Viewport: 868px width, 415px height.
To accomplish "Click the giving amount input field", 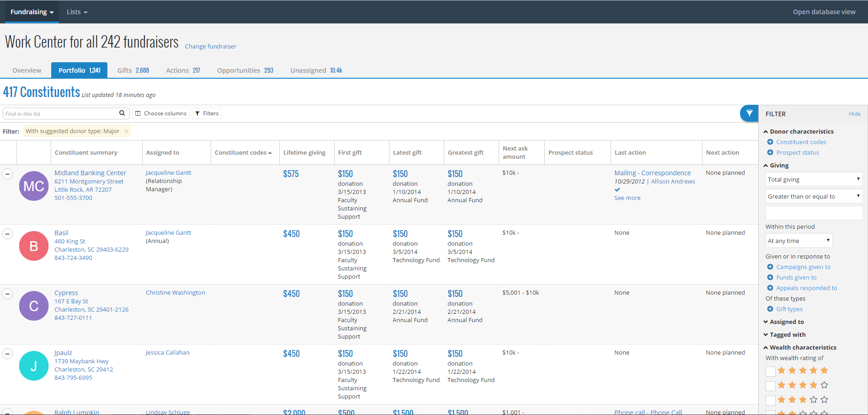I will coord(814,213).
